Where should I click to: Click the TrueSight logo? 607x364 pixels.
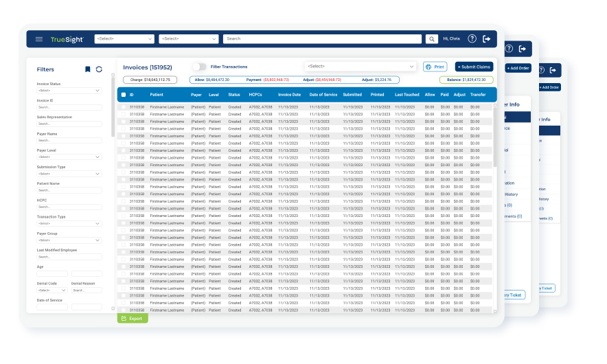pyautogui.click(x=67, y=39)
